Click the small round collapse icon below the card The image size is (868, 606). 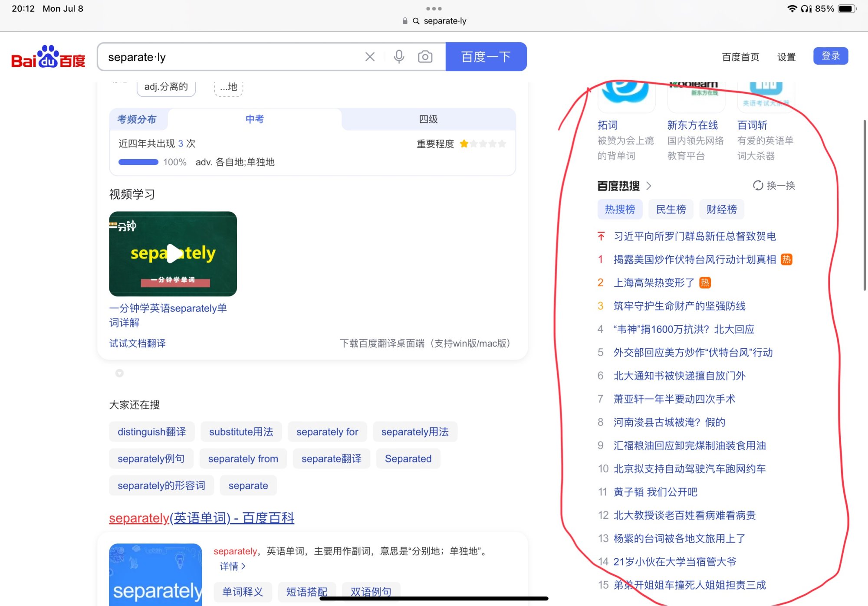[x=119, y=373]
